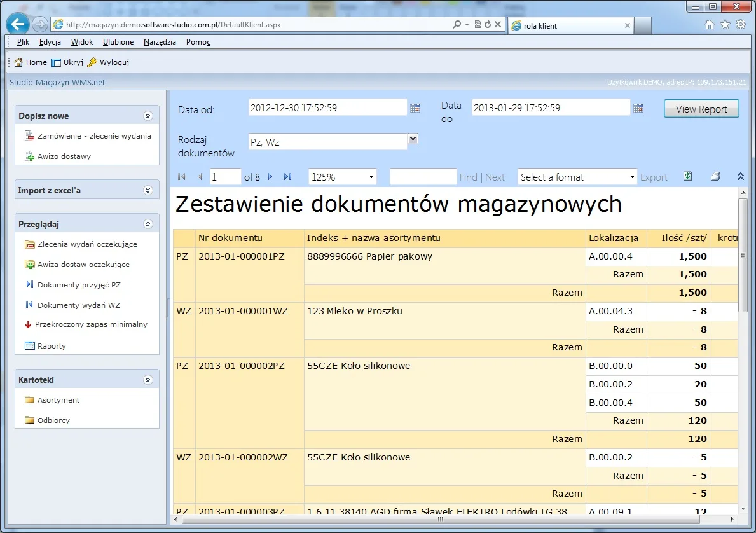Screen dimensions: 756x533
Task: Collapse the Kartoteki panel
Action: click(x=148, y=380)
